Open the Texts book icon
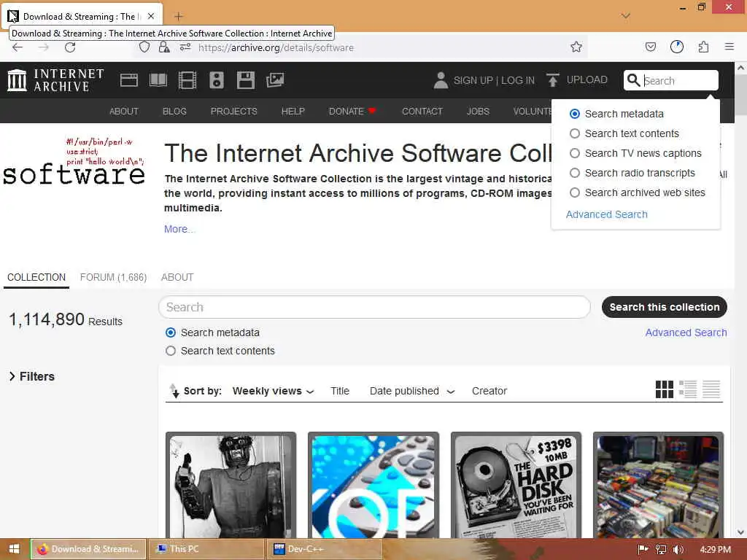Screen dimensions: 747x560 [158, 80]
